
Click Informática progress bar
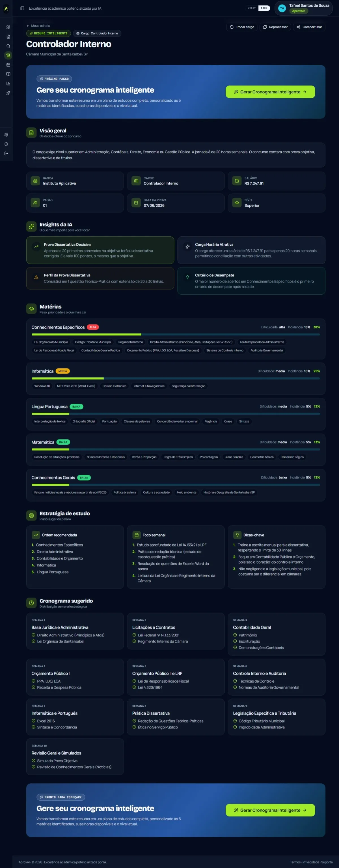tap(176, 378)
